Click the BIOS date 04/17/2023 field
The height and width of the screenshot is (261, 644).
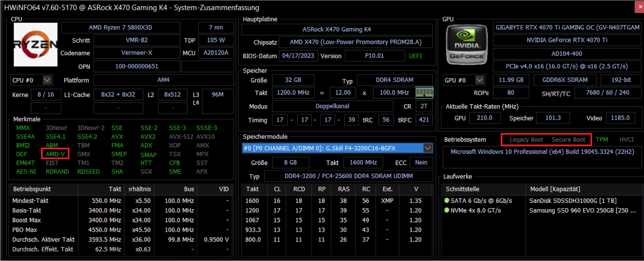298,56
